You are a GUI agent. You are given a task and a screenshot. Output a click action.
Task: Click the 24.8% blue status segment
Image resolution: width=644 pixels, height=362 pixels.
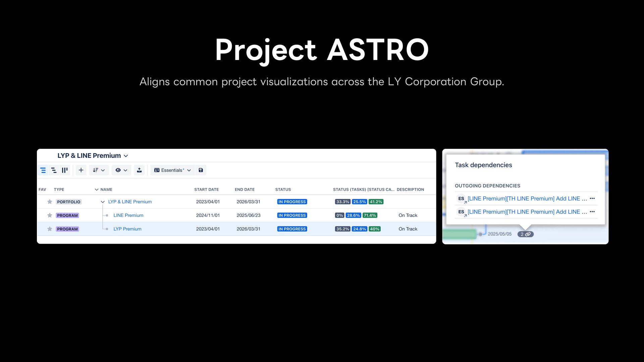(x=360, y=229)
